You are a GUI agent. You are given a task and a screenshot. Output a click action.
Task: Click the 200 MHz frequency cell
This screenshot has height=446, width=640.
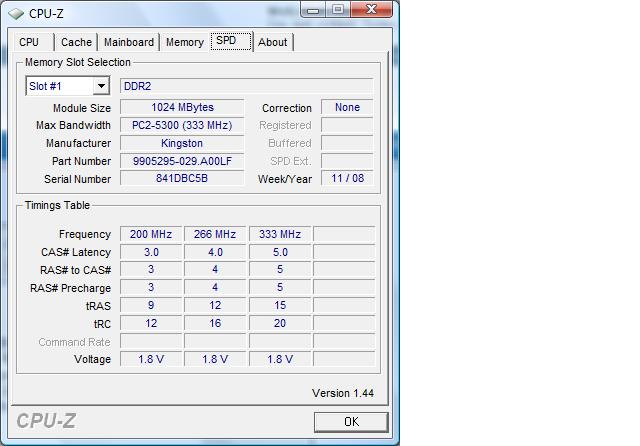[151, 234]
